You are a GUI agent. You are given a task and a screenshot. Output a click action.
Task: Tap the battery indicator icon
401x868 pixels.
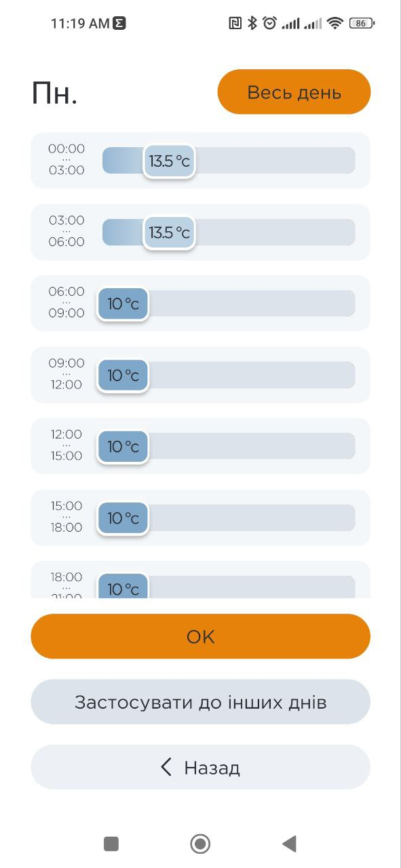tap(362, 23)
